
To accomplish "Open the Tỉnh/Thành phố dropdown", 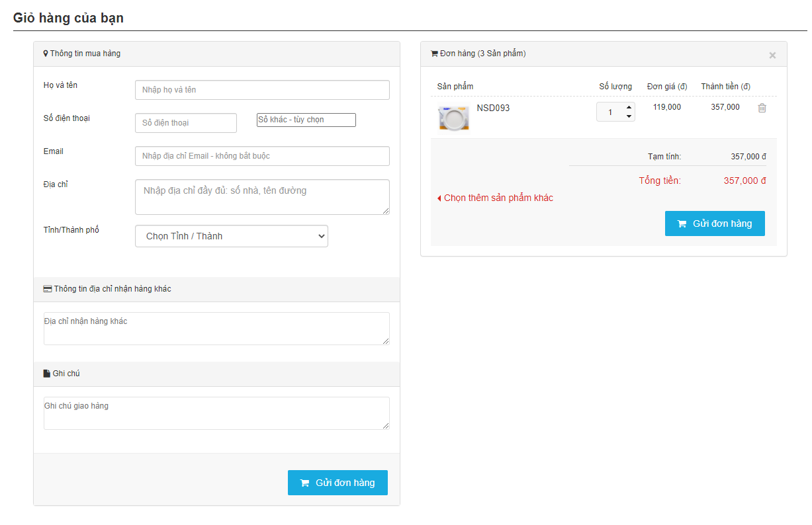I will [x=231, y=236].
